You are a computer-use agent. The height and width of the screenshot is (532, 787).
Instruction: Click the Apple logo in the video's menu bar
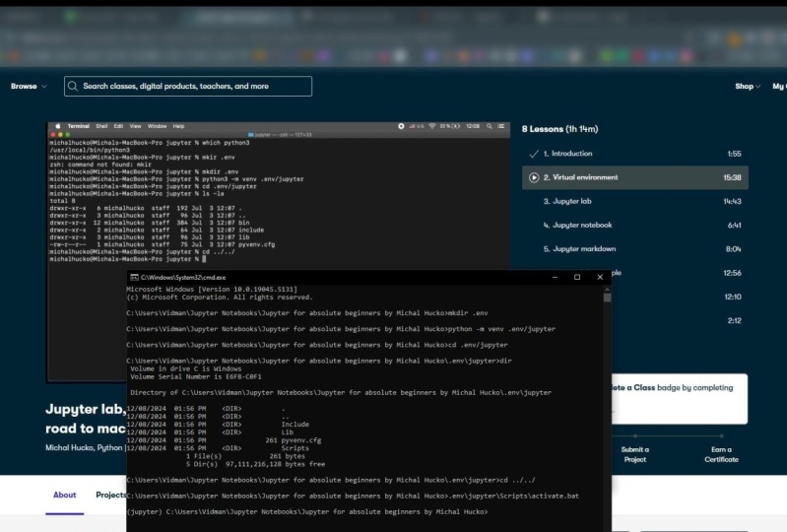(58, 126)
